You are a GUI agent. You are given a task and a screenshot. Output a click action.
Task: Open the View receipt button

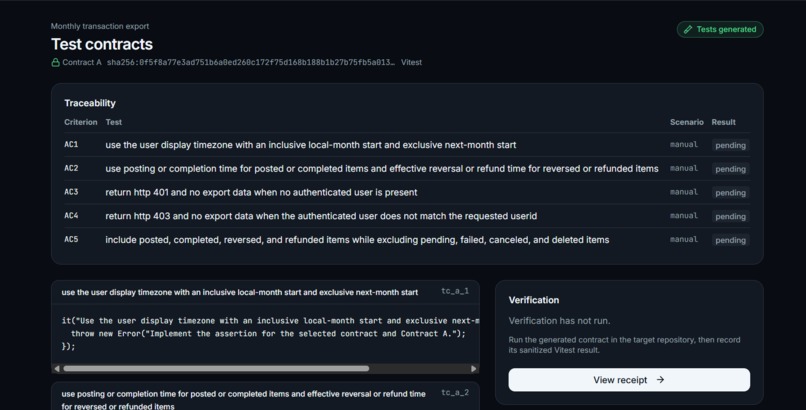pyautogui.click(x=629, y=380)
